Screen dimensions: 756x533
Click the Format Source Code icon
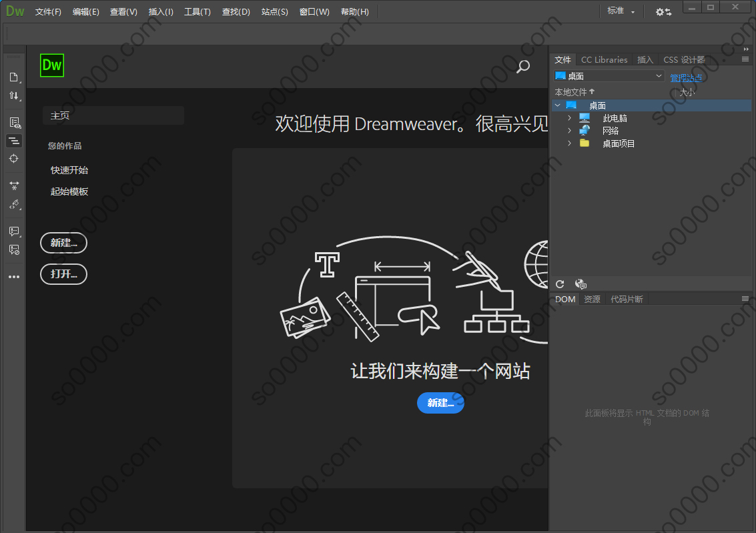pos(14,205)
